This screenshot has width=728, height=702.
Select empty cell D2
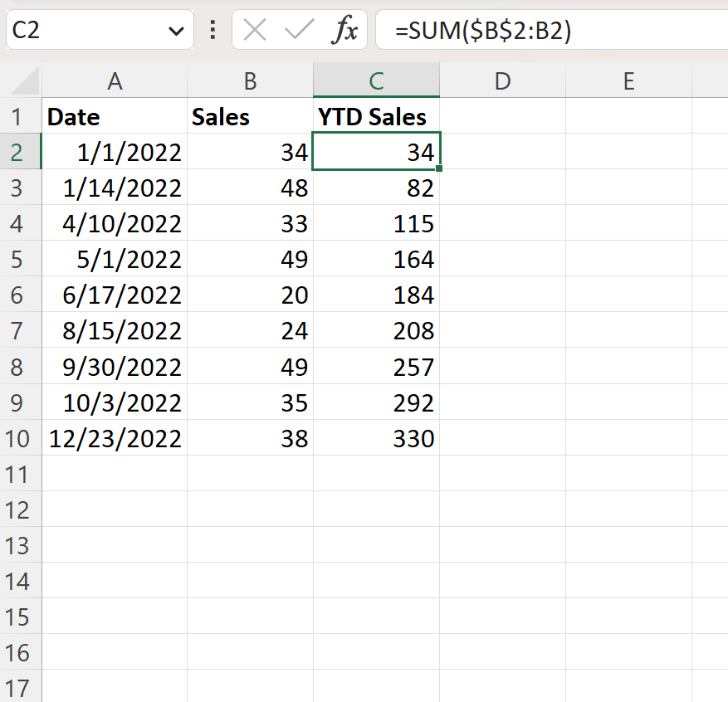pos(502,152)
